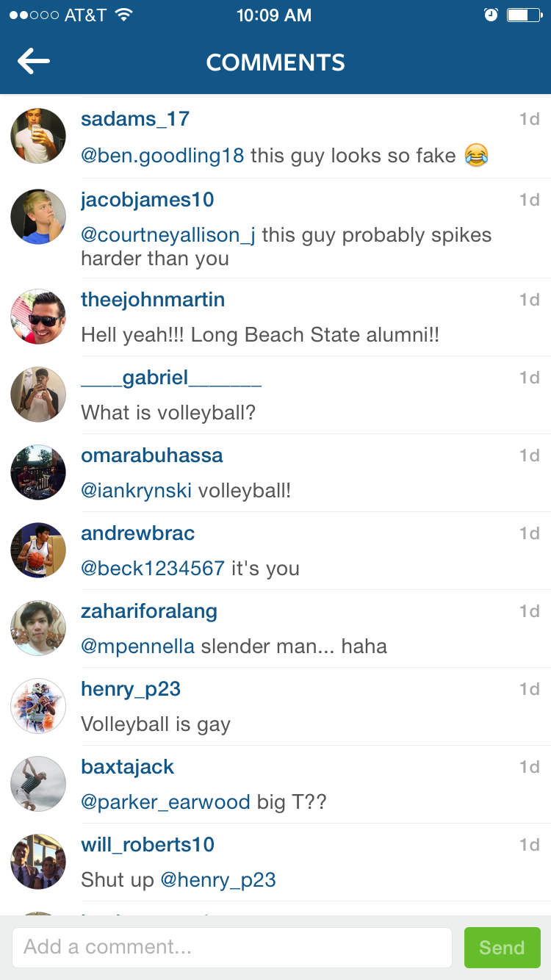Tap zahariforalang's avatar
Screen dimensions: 551x980
coord(38,628)
